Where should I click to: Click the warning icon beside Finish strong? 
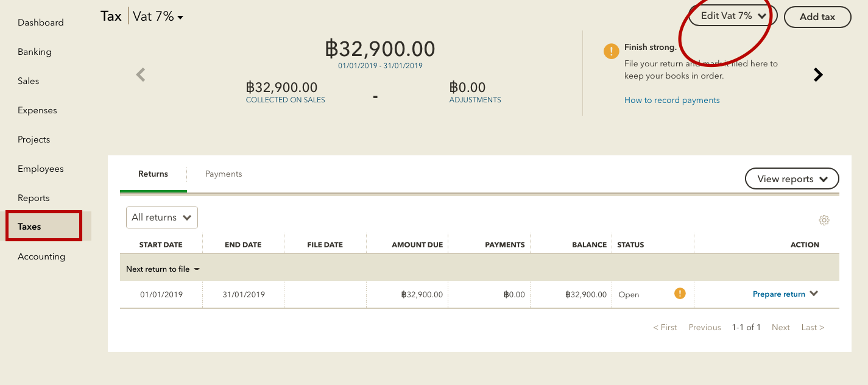click(x=611, y=51)
